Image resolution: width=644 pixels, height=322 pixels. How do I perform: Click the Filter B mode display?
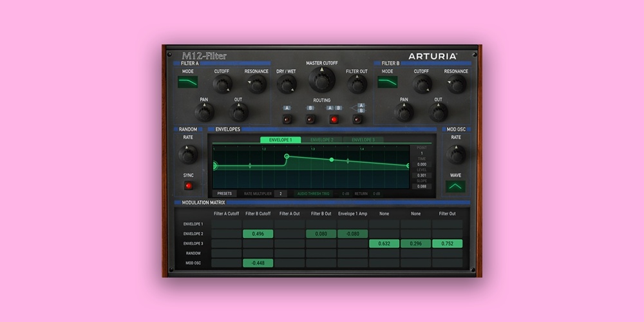pyautogui.click(x=387, y=82)
